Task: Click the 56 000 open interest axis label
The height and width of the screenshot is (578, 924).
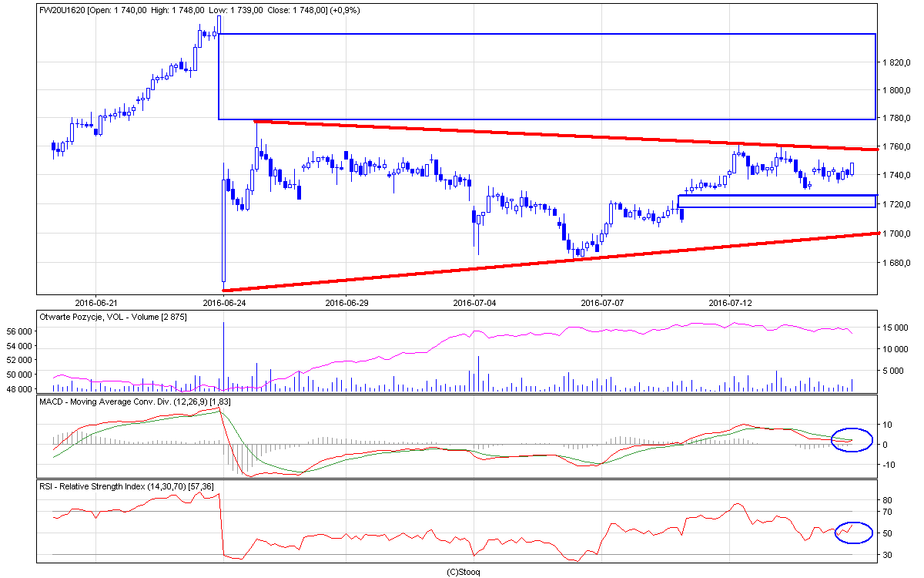Action: 19,331
